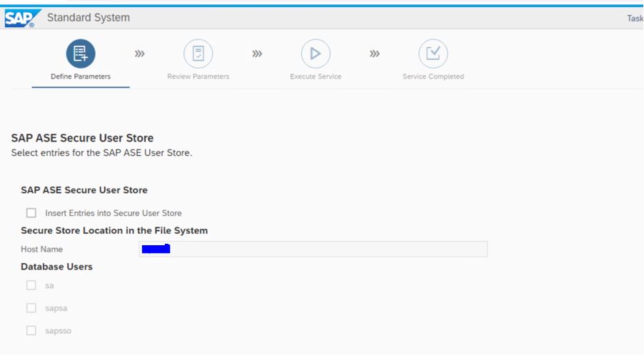Click the Host Name label

(x=41, y=249)
